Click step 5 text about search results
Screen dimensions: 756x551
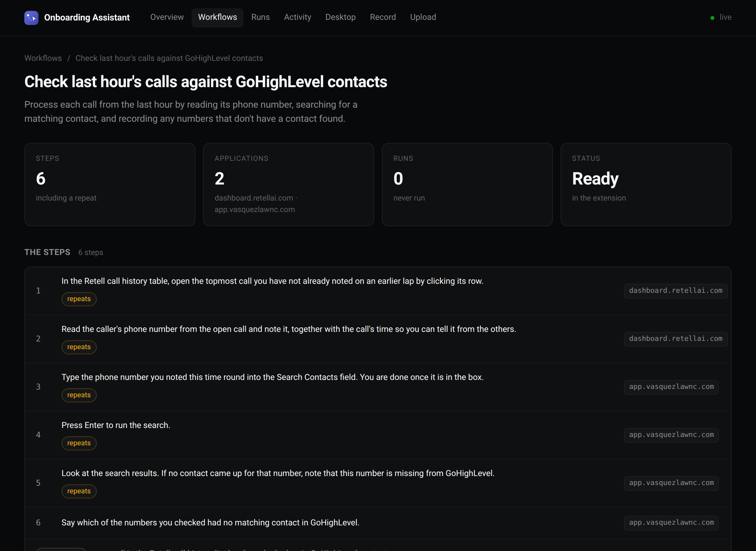[x=278, y=473]
